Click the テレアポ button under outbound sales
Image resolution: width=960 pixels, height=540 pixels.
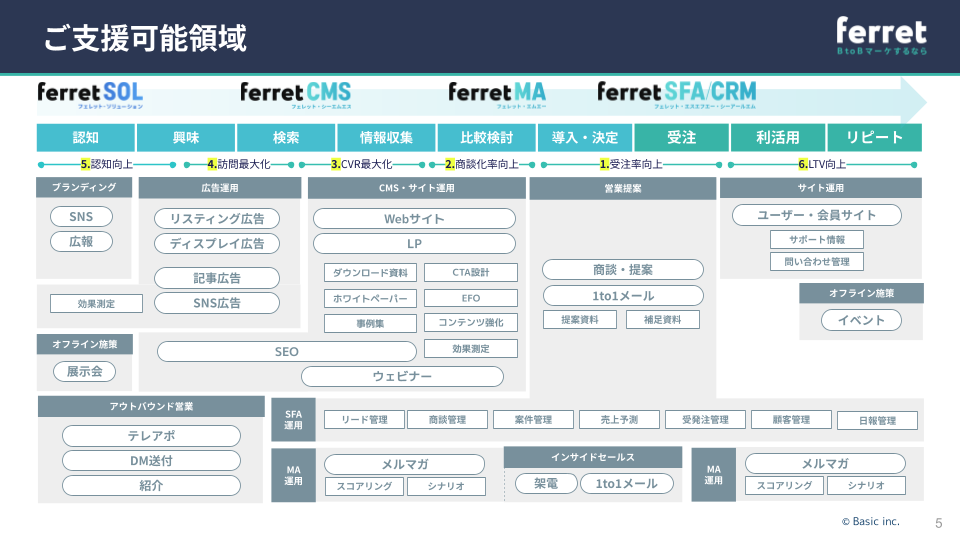[x=151, y=436]
